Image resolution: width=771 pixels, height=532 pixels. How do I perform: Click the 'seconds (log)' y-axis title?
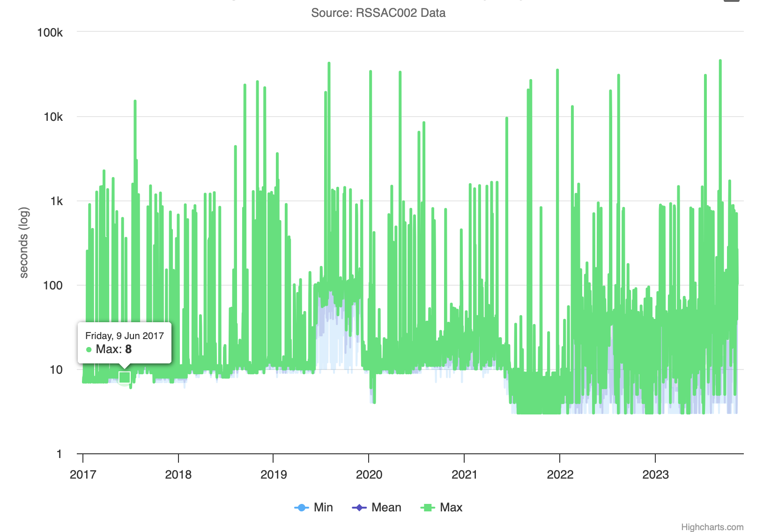pyautogui.click(x=24, y=242)
